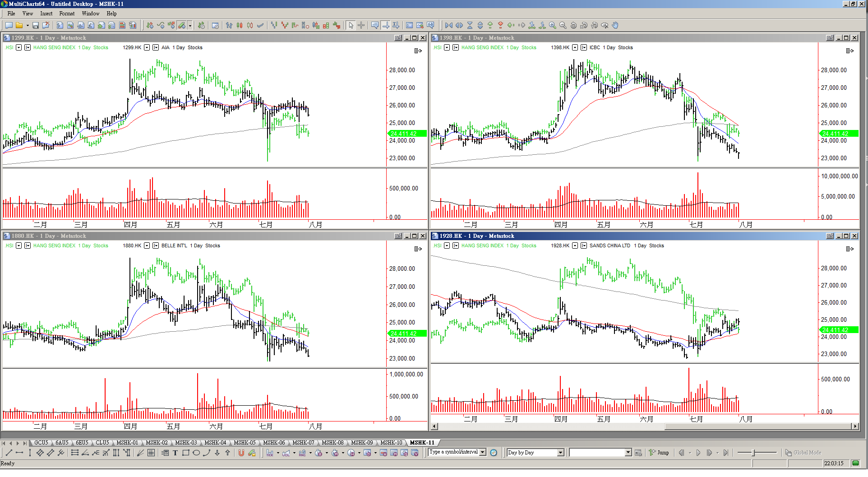Click the Zoom In magnifier icon
The image size is (868, 477).
click(x=552, y=26)
